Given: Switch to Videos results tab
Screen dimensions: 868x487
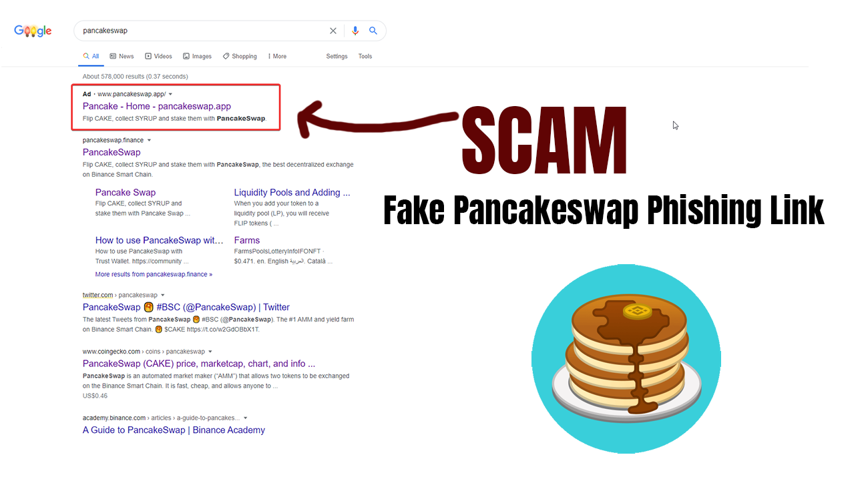Looking at the screenshot, I should pyautogui.click(x=158, y=56).
